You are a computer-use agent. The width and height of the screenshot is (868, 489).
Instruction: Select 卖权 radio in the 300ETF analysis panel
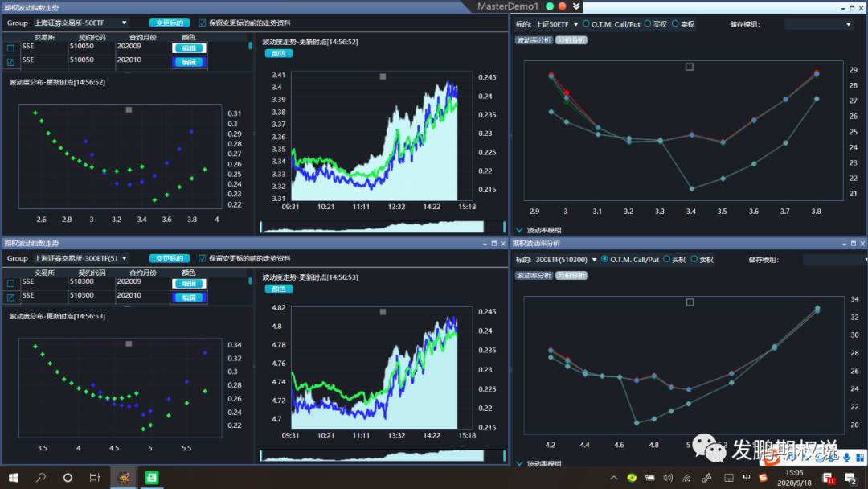pyautogui.click(x=694, y=259)
